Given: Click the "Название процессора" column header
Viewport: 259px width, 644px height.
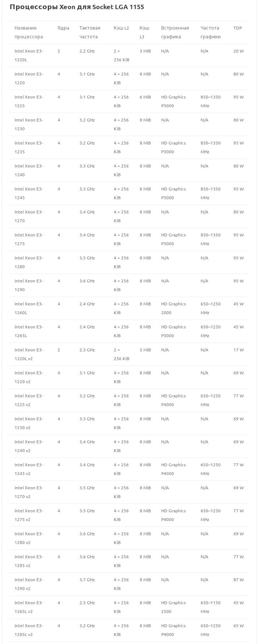Looking at the screenshot, I should tap(28, 32).
